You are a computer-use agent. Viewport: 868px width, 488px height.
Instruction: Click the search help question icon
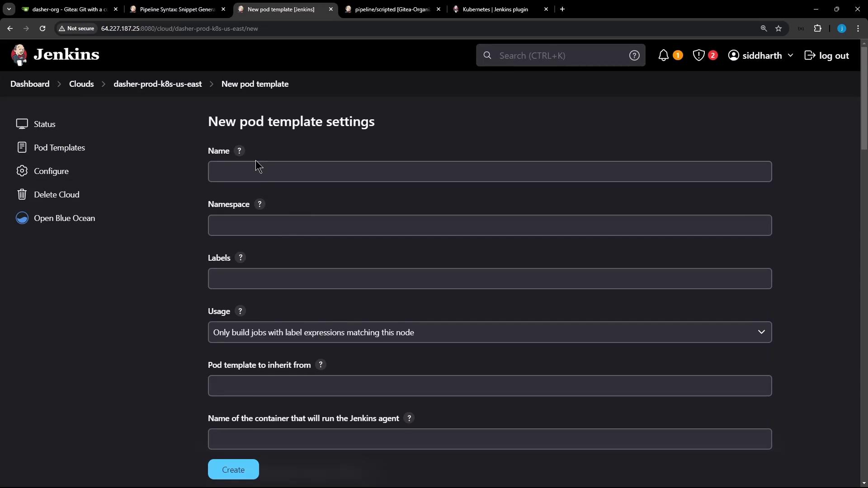pos(634,56)
